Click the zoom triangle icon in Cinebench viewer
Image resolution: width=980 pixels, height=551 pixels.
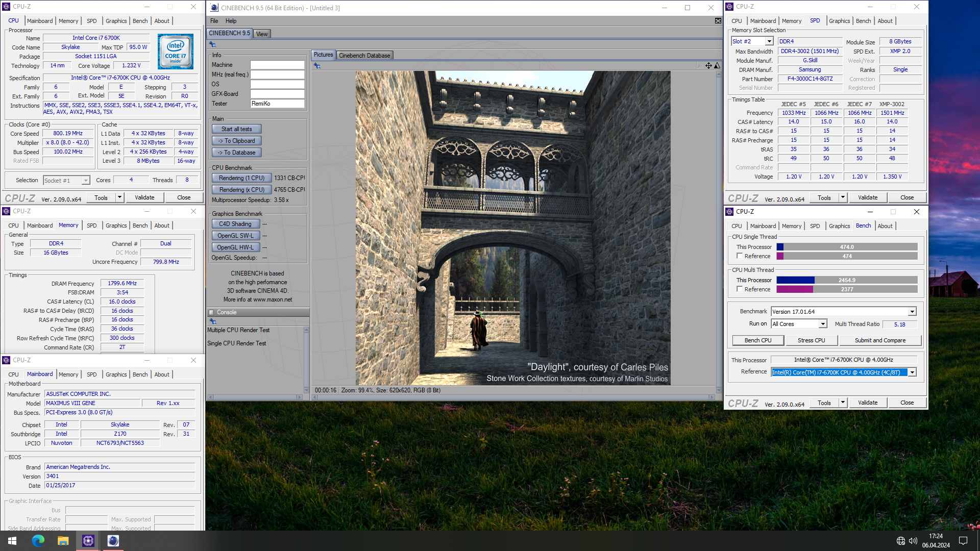717,66
